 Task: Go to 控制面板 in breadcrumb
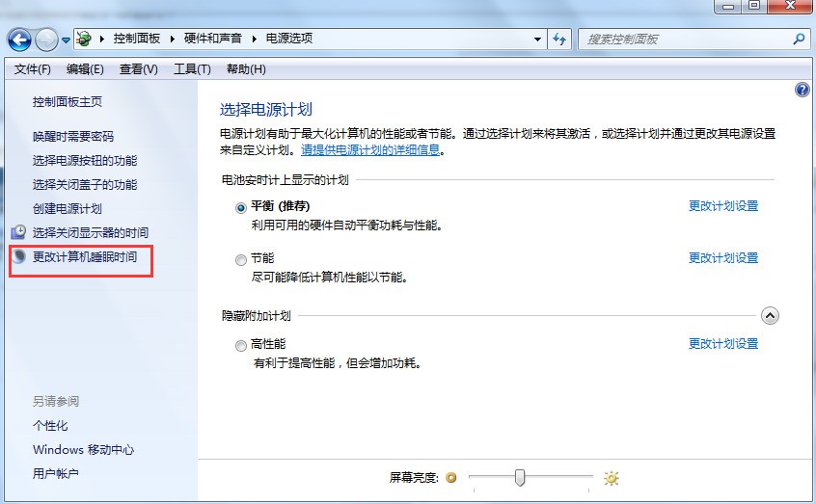pos(137,39)
